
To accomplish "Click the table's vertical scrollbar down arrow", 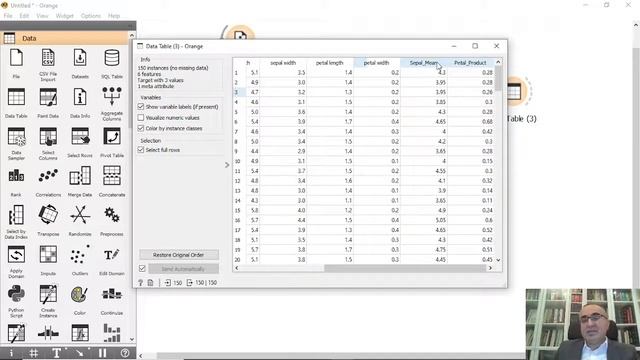I will (x=498, y=260).
